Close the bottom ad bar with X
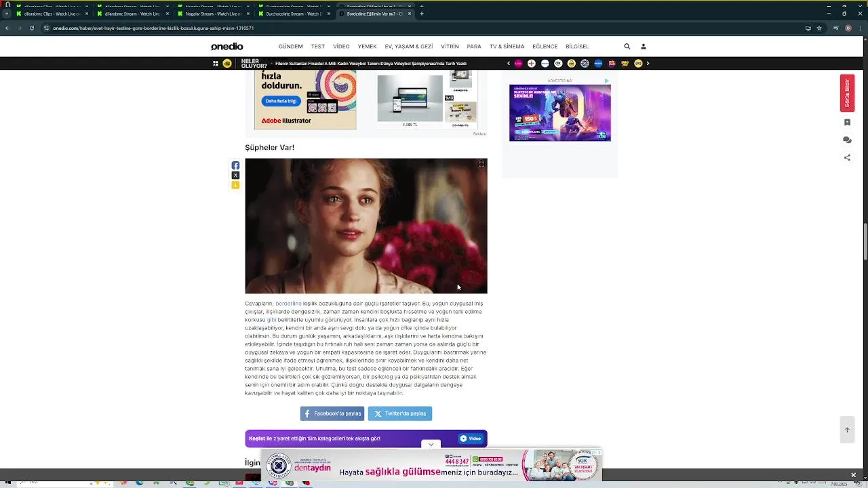868x488 pixels. [x=853, y=475]
